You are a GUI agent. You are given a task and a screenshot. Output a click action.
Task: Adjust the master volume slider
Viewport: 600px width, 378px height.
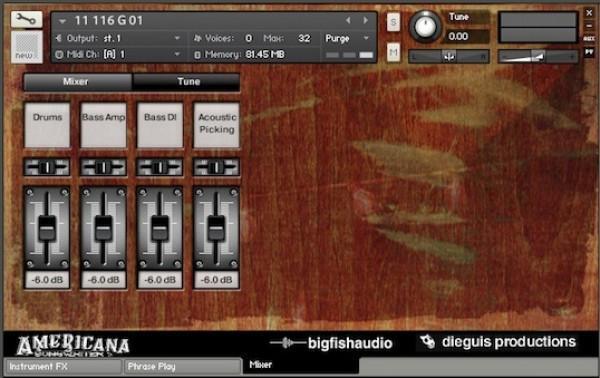(x=538, y=57)
